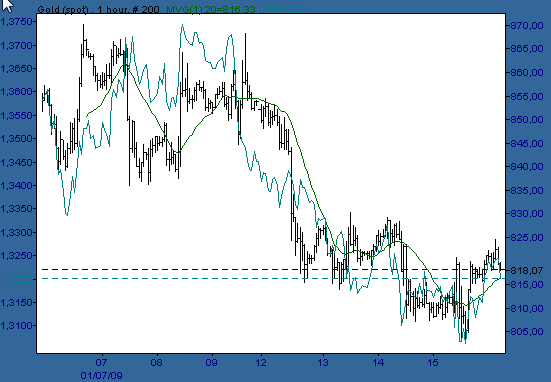Select the 830,00 right-axis price
Screen dimensions: 551x382
pyautogui.click(x=526, y=214)
